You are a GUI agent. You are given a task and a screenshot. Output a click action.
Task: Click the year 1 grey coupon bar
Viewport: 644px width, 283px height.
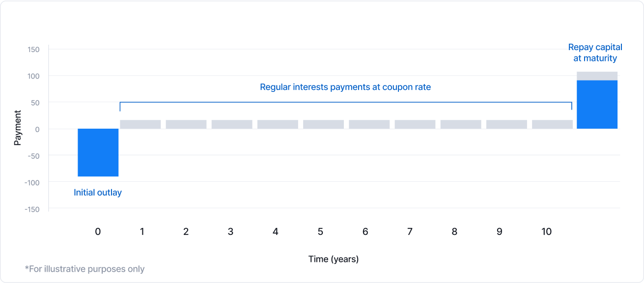click(140, 124)
